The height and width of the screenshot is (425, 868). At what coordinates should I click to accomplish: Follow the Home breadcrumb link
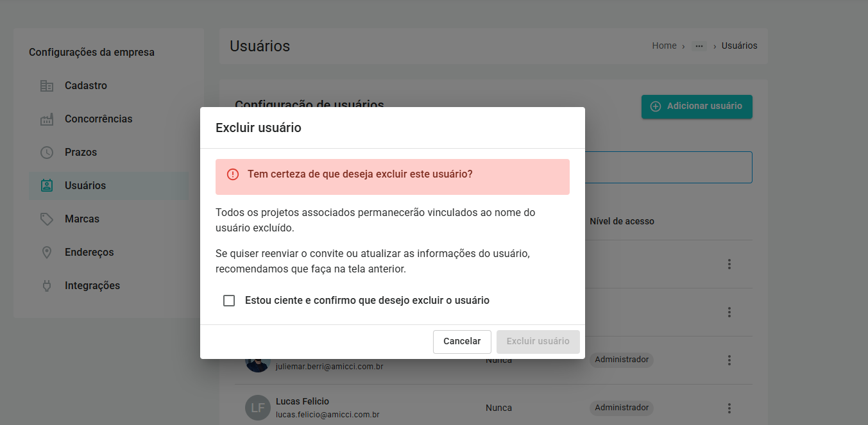(x=664, y=46)
